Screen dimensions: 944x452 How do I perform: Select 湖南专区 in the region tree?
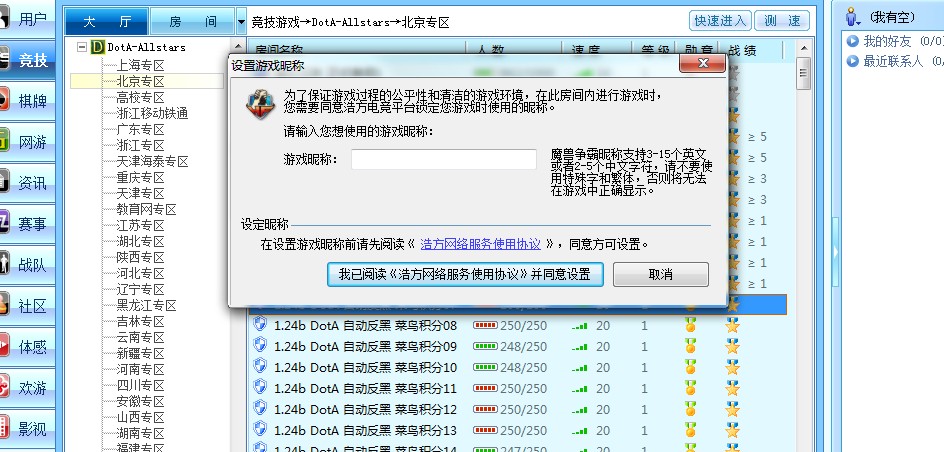(140, 433)
